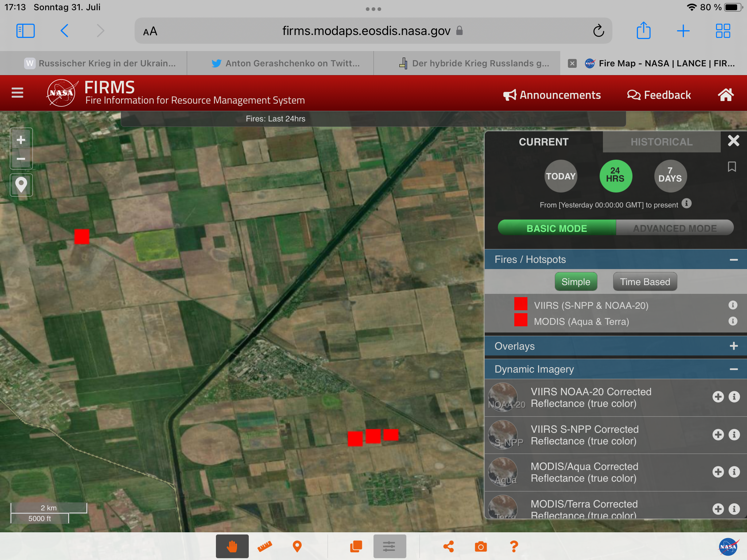Select the 24 HRS time range
Image resolution: width=747 pixels, height=560 pixels.
pyautogui.click(x=615, y=176)
